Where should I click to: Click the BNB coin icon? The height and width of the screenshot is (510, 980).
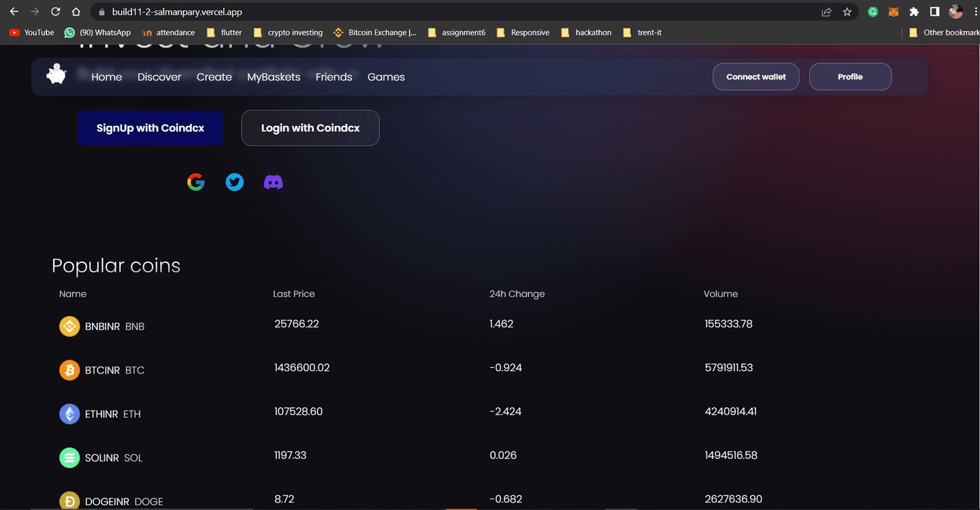(x=69, y=326)
